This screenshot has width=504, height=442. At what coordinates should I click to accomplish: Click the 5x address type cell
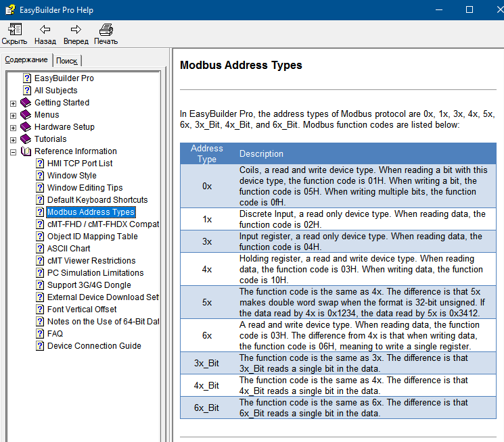(x=207, y=303)
